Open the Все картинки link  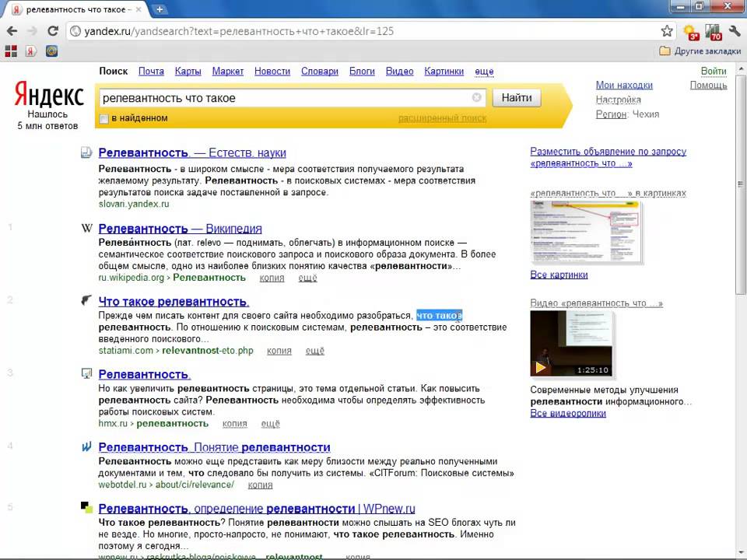(x=559, y=275)
